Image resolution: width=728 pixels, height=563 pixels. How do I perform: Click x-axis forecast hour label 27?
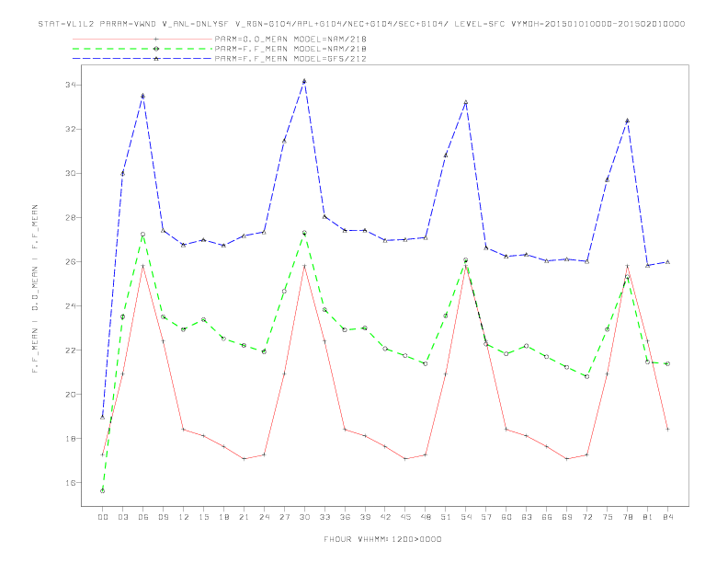(x=284, y=517)
